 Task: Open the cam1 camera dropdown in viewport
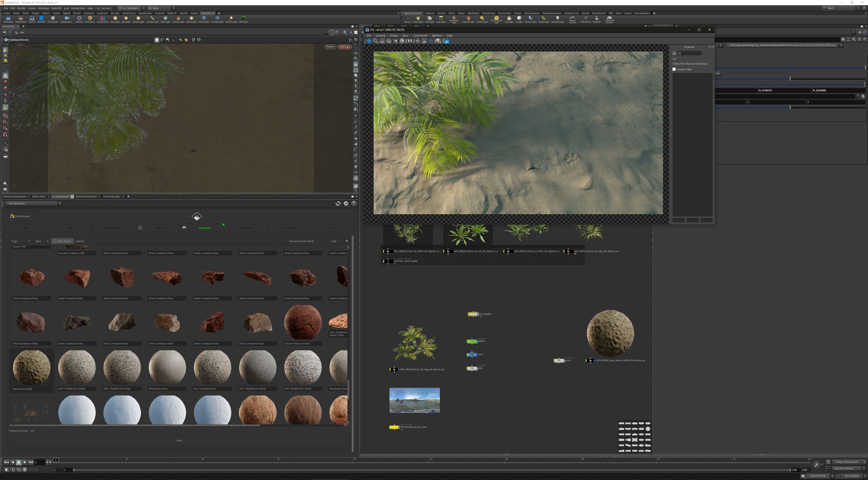[x=344, y=47]
